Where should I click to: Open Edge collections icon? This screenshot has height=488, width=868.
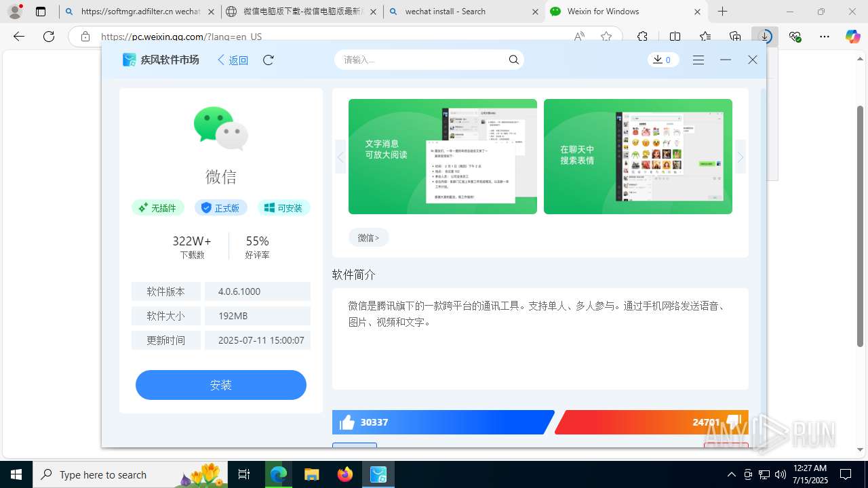[735, 37]
